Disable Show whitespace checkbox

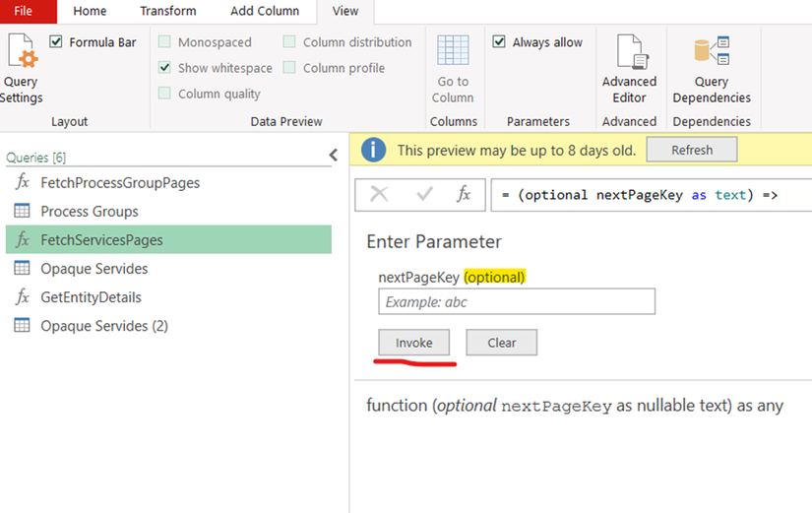click(165, 68)
